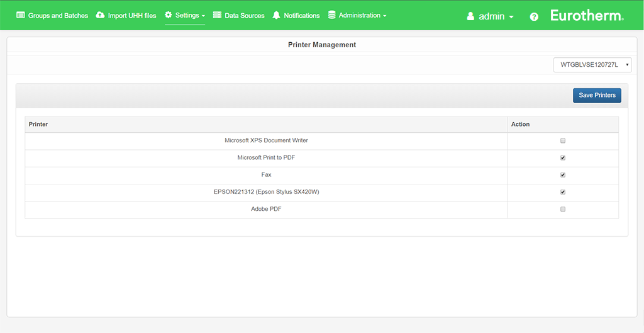Click the Notifications bell icon
This screenshot has height=333, width=644.
(x=276, y=15)
